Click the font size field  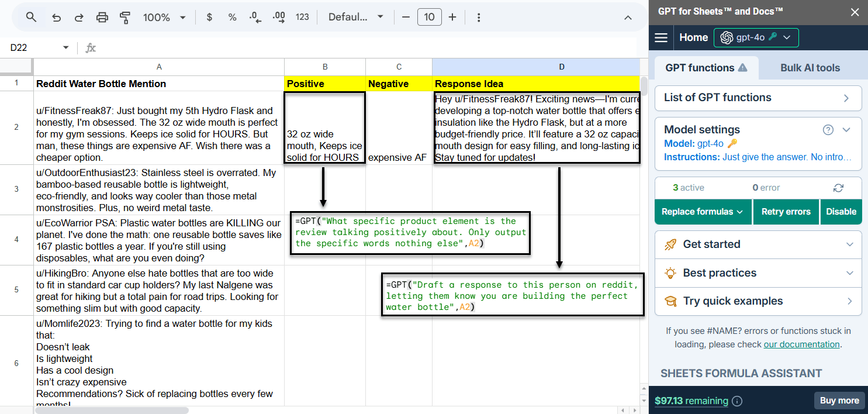(429, 18)
